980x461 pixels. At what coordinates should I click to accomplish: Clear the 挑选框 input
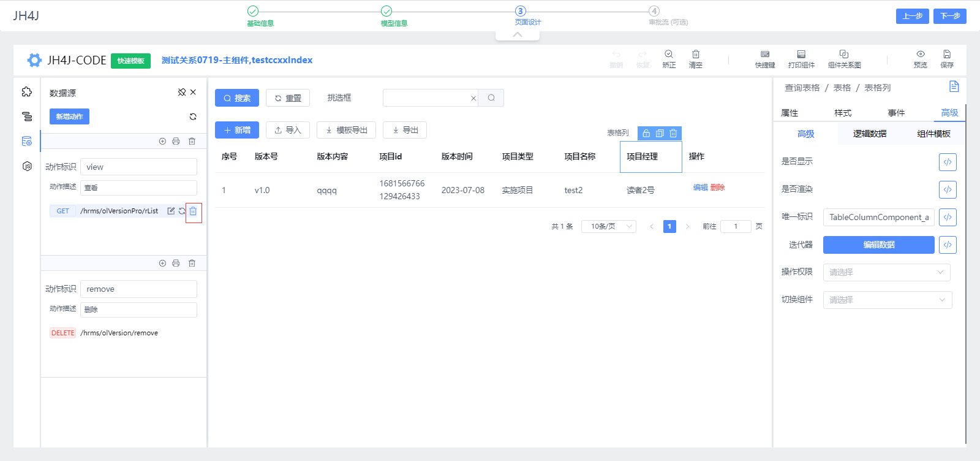click(x=473, y=98)
